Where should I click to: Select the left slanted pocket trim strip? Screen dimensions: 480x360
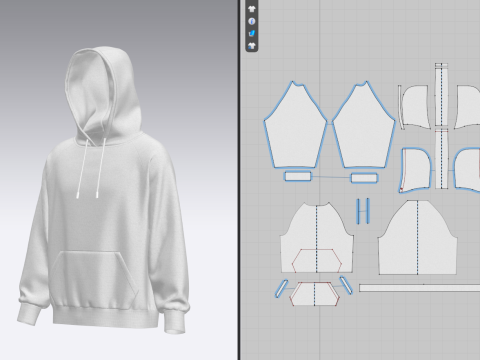point(281,289)
